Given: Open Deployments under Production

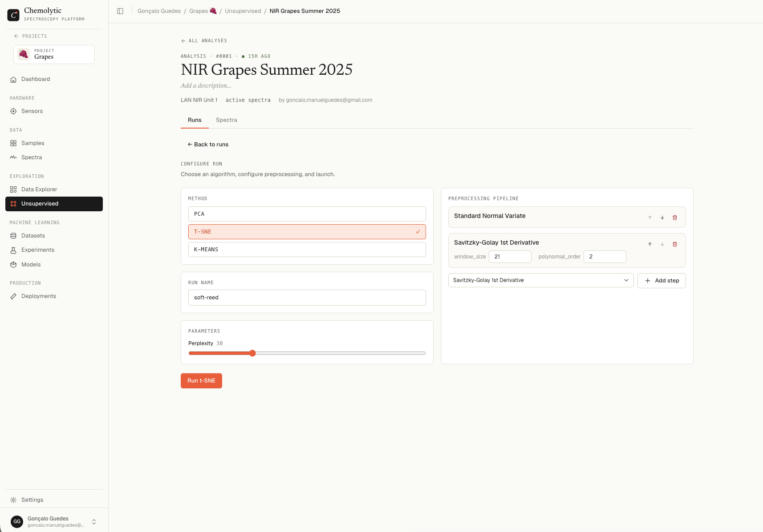Looking at the screenshot, I should [54, 296].
